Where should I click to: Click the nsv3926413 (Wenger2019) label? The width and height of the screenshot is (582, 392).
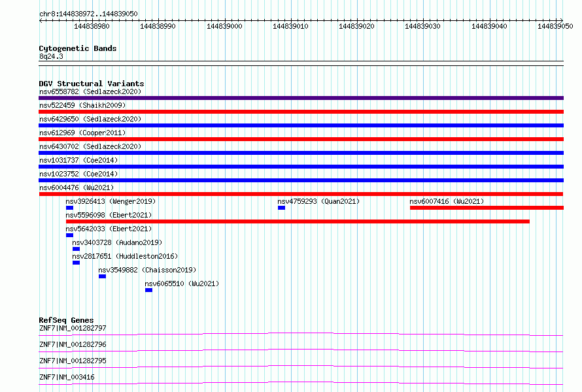[111, 201]
